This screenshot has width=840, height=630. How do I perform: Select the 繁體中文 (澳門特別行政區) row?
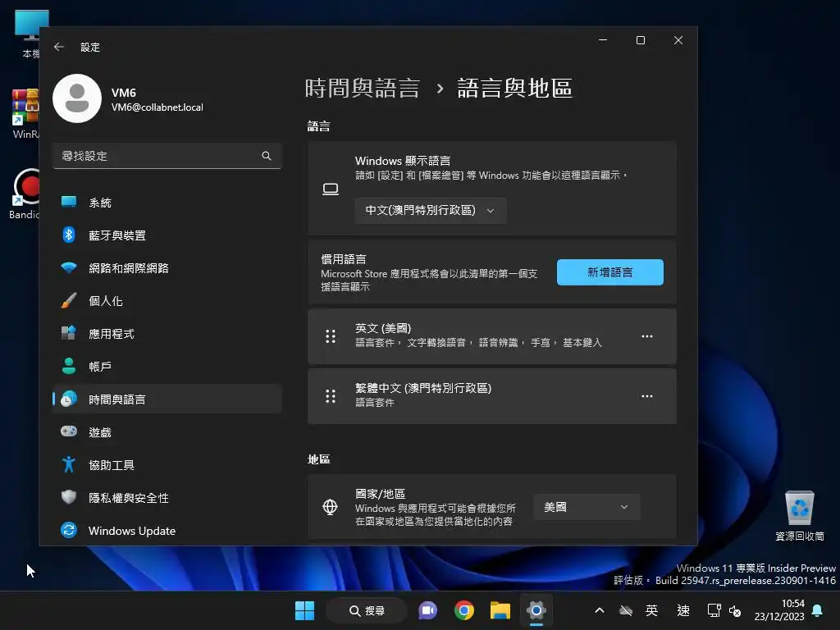[x=492, y=396]
